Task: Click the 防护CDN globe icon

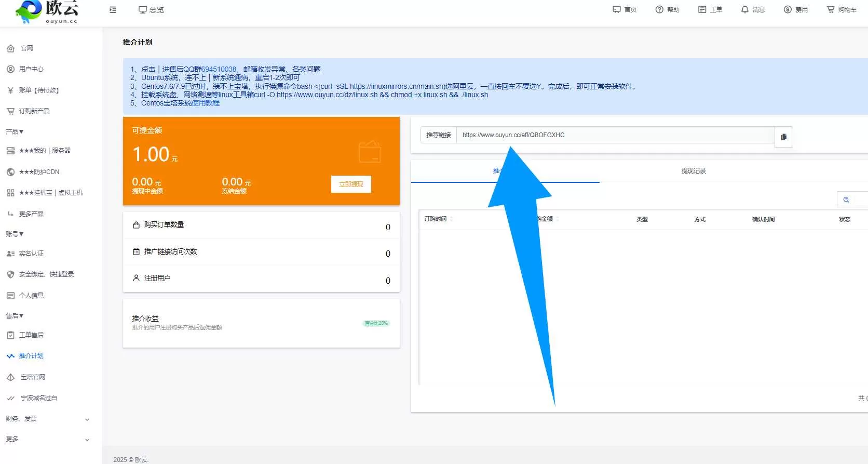Action: [10, 172]
